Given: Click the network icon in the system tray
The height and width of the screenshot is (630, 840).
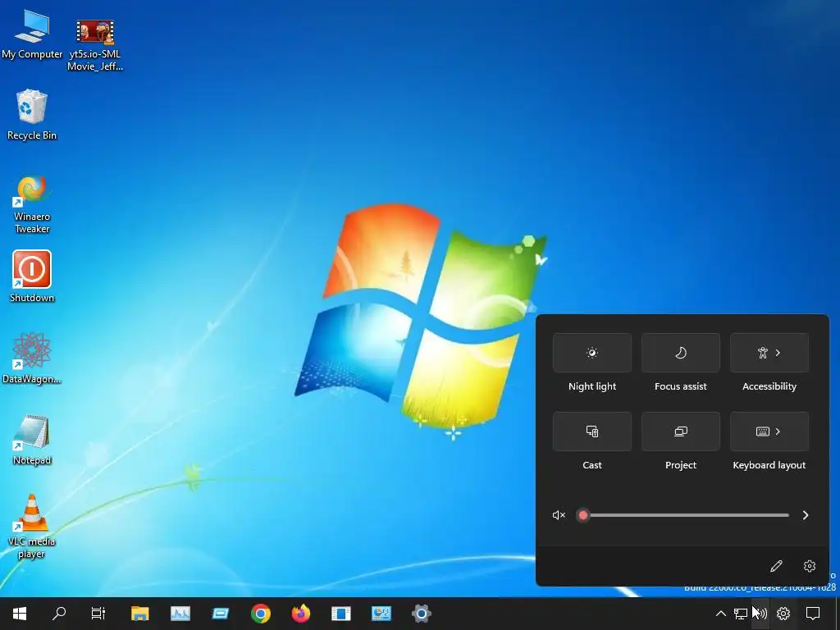Looking at the screenshot, I should click(741, 614).
